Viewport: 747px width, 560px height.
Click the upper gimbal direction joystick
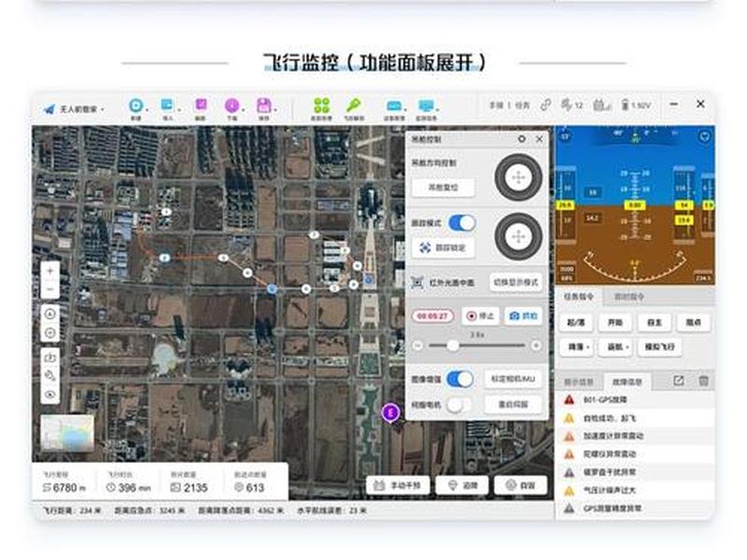518,177
